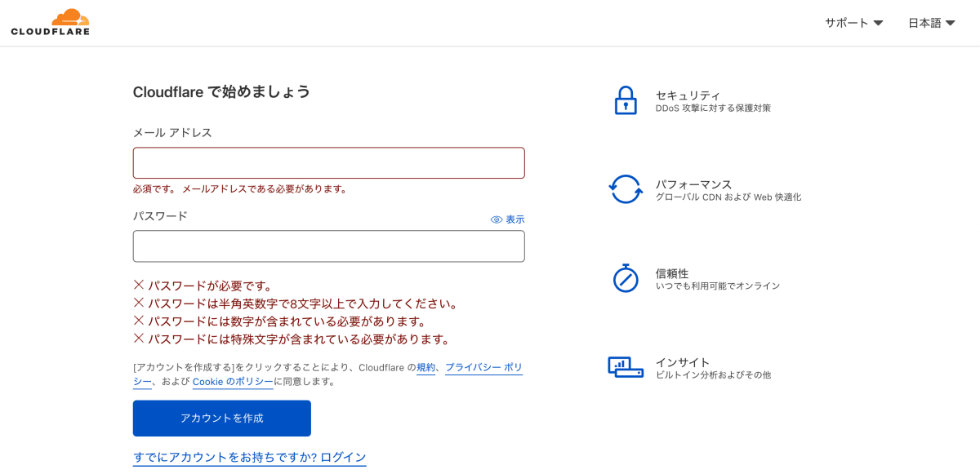Click the X icon beside パスワードが必要です
The width and height of the screenshot is (980, 474).
(140, 284)
